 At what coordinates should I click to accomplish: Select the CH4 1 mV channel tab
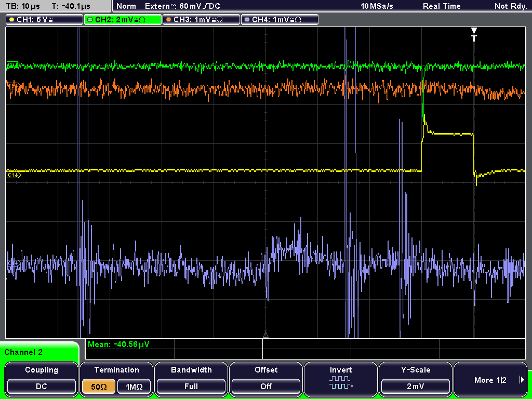(280, 19)
